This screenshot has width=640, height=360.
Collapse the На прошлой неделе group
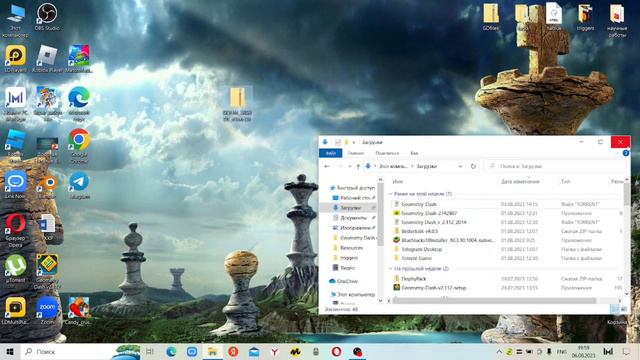click(x=390, y=269)
